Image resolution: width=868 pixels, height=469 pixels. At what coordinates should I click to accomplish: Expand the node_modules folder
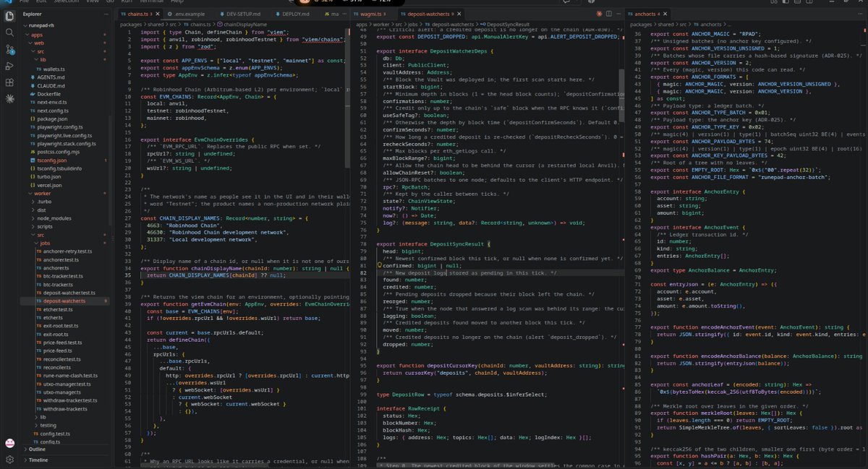53,218
